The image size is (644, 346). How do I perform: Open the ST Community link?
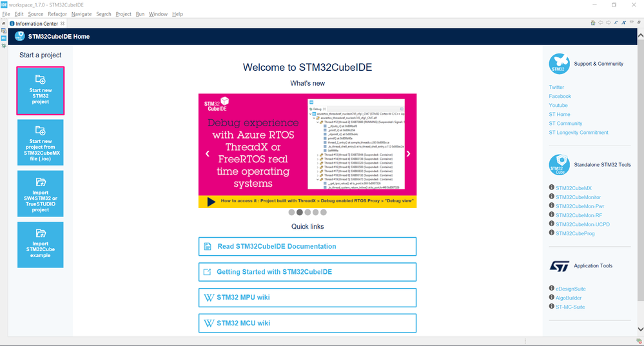565,123
